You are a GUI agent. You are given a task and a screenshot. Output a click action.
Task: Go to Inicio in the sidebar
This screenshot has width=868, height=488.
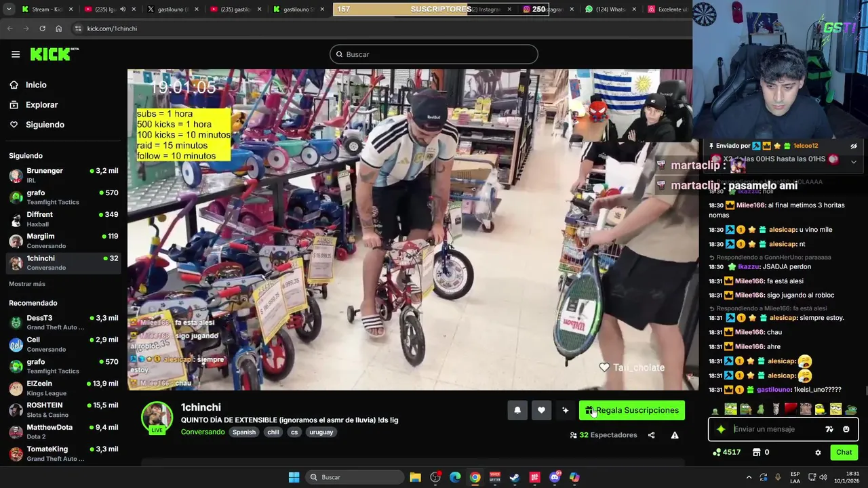36,85
